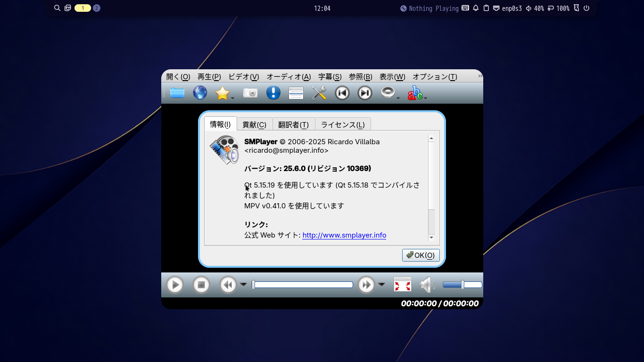Screen dimensions: 644x362
Task: Click the リンク: heading
Action: click(x=256, y=224)
